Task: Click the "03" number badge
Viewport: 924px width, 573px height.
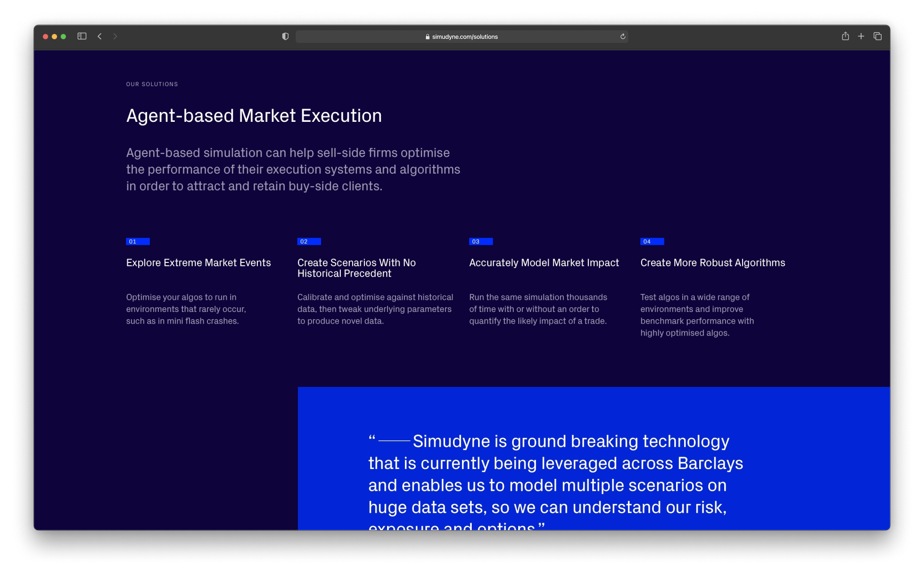Action: [x=481, y=241]
